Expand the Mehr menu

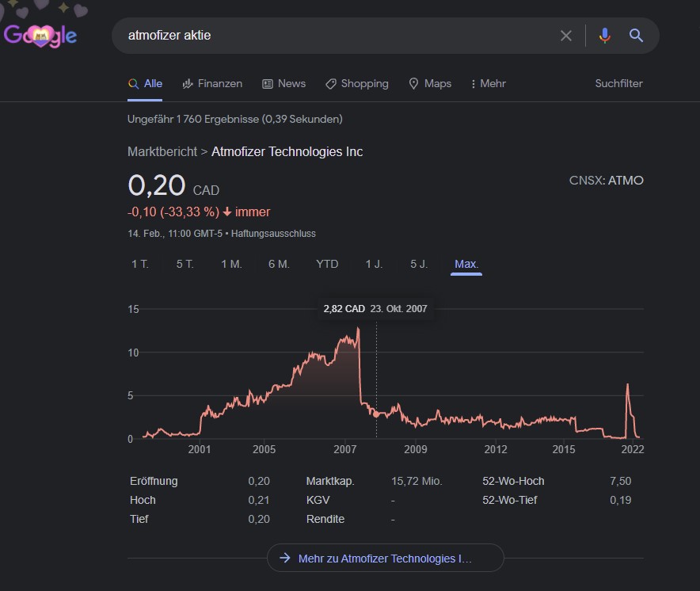[488, 84]
